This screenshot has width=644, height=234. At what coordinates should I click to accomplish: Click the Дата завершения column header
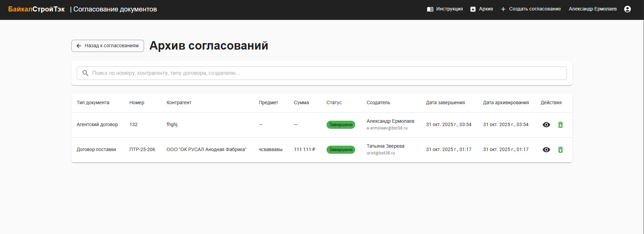click(x=445, y=103)
